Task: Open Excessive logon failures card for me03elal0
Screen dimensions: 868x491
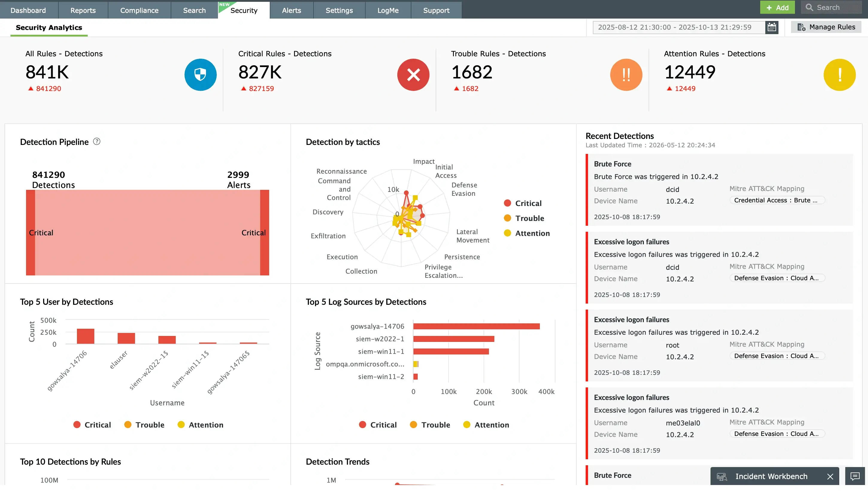Action: [x=719, y=424]
